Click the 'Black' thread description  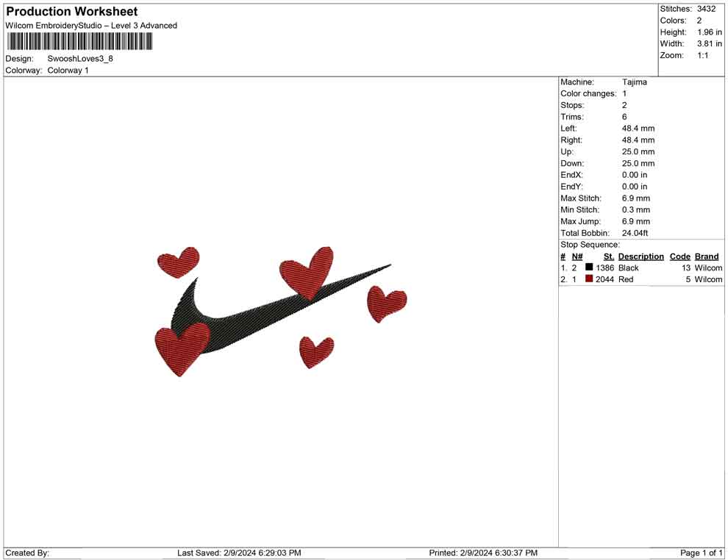(628, 268)
